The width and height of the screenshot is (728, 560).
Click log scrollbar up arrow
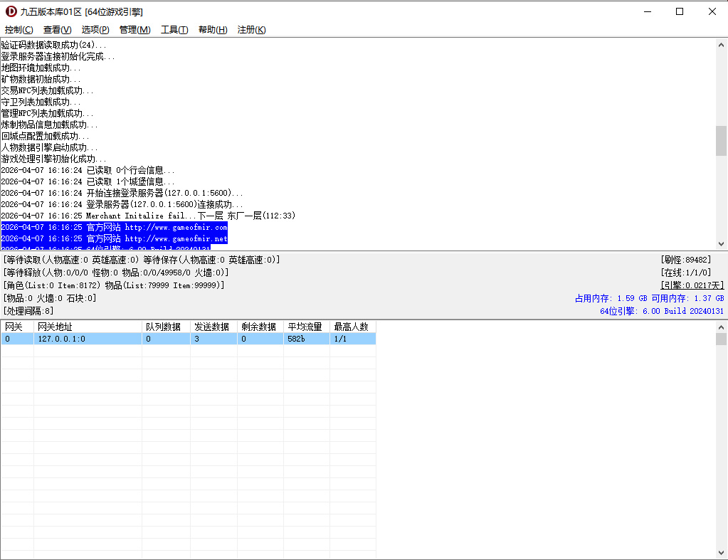point(721,45)
